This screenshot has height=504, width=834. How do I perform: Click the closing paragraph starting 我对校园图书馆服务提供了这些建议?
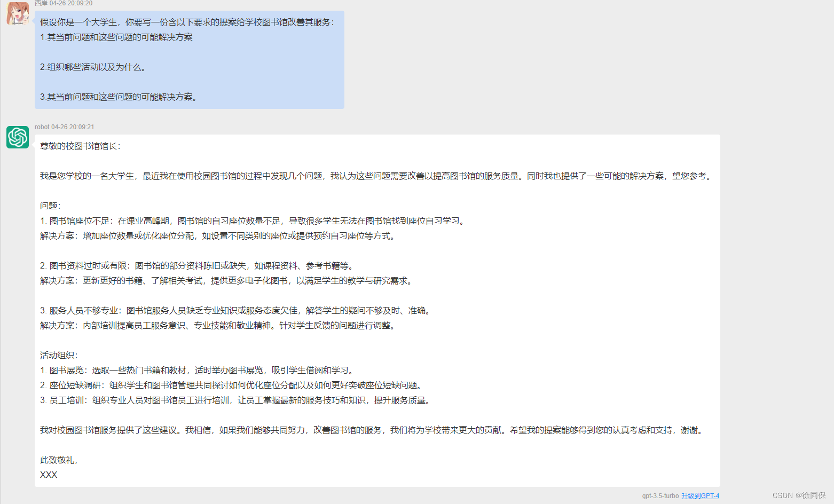point(373,430)
